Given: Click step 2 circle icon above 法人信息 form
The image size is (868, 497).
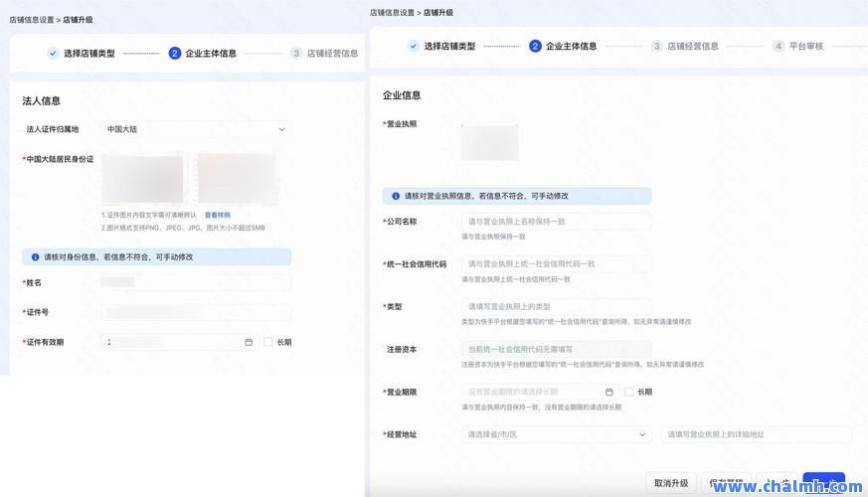Looking at the screenshot, I should coord(174,53).
